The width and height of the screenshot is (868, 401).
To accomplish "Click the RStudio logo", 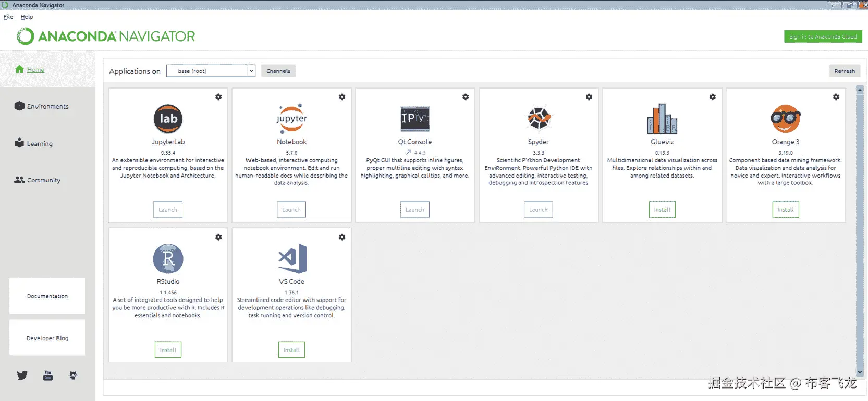I will pos(168,259).
